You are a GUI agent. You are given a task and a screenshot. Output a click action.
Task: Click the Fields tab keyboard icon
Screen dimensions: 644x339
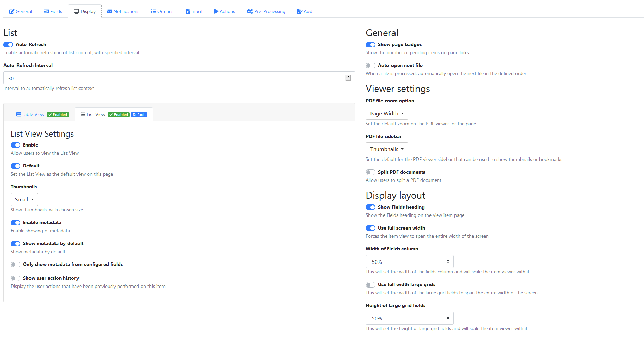[x=46, y=11]
